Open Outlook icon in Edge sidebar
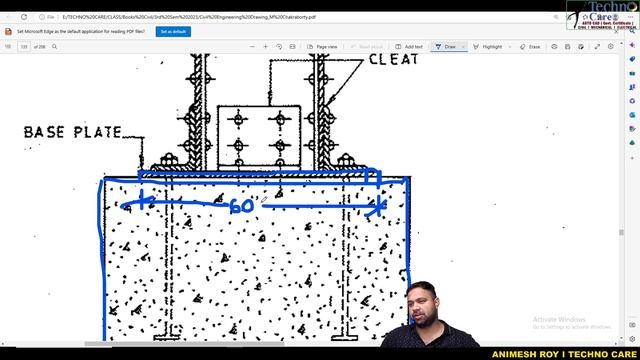640x360 pixels. coord(632,115)
